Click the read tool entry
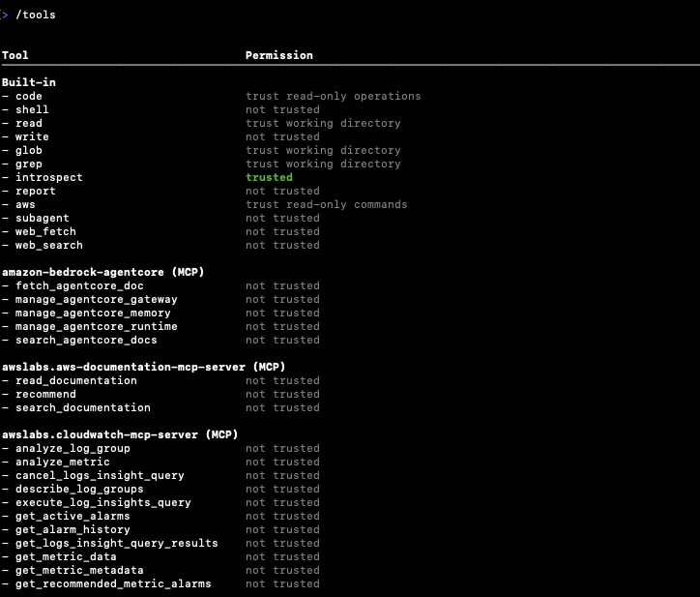This screenshot has width=700, height=597. click(x=29, y=123)
